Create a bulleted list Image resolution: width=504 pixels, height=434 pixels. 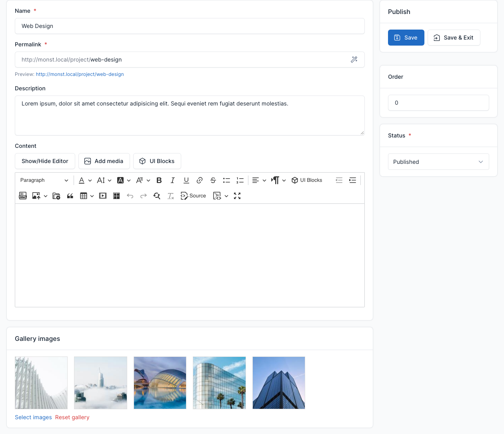[x=226, y=180]
